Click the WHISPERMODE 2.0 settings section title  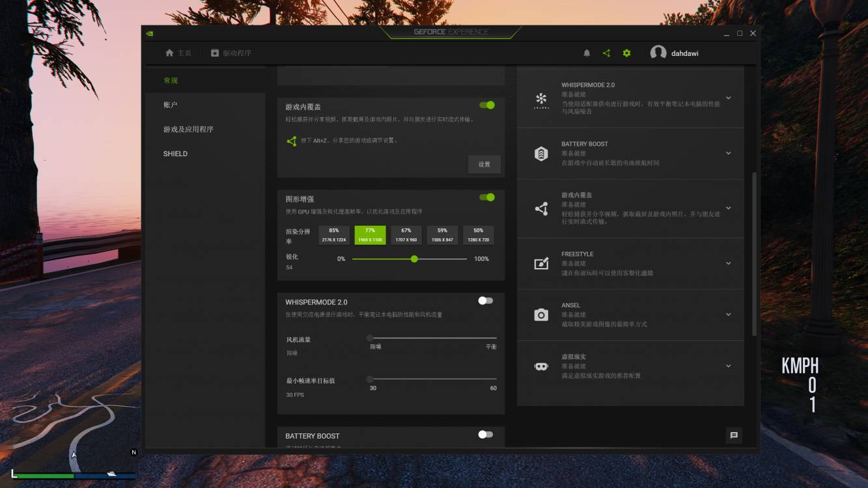point(316,302)
